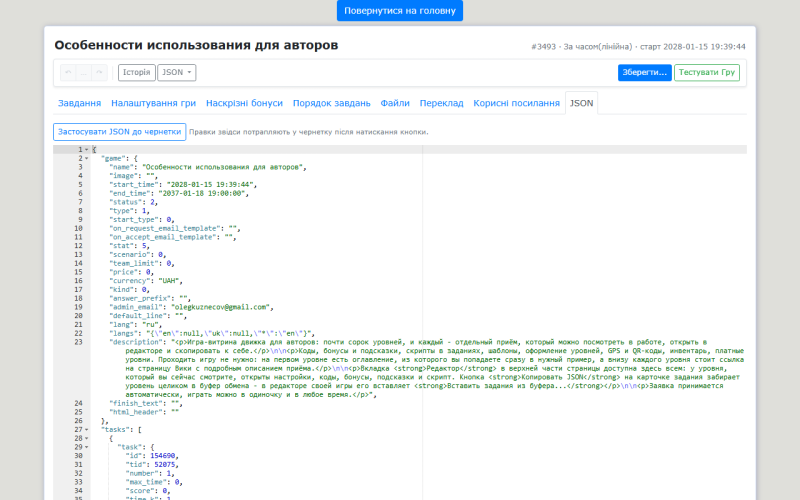Click the "lang": "ru" line
Viewport: 800px width, 500px height.
tap(138, 324)
